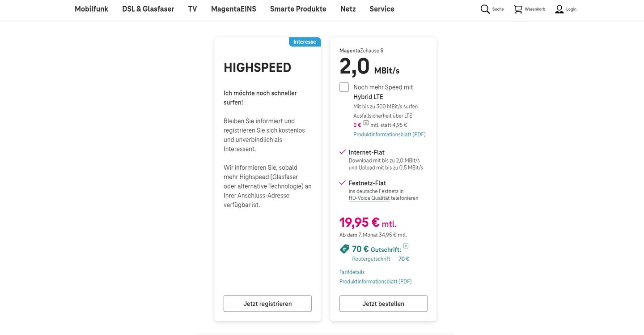The image size is (644, 335).
Task: Click the Interesse badge on Highspeed card
Action: (x=305, y=42)
